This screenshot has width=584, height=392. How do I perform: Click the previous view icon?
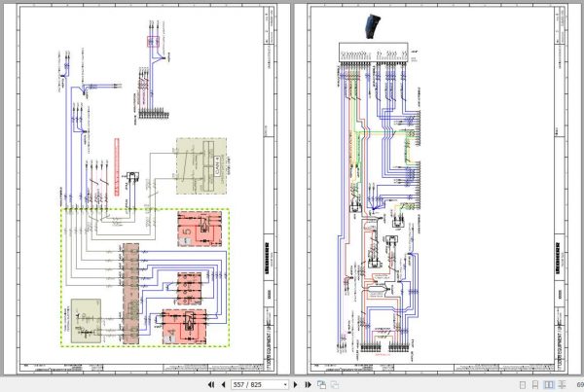tap(321, 384)
